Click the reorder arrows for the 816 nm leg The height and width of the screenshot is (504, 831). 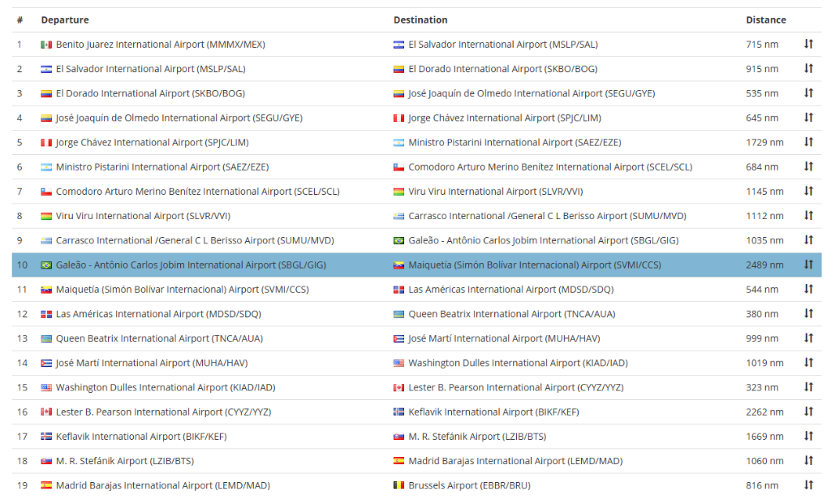tap(808, 485)
